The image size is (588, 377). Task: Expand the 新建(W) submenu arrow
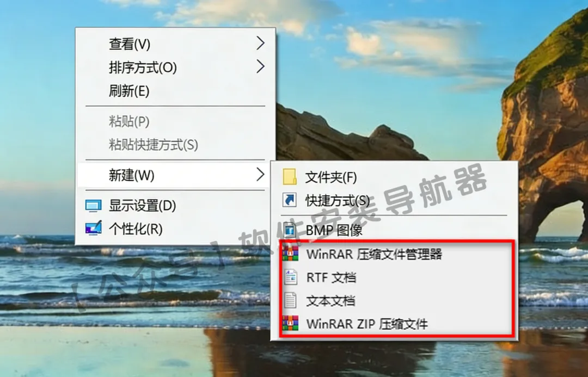point(261,175)
